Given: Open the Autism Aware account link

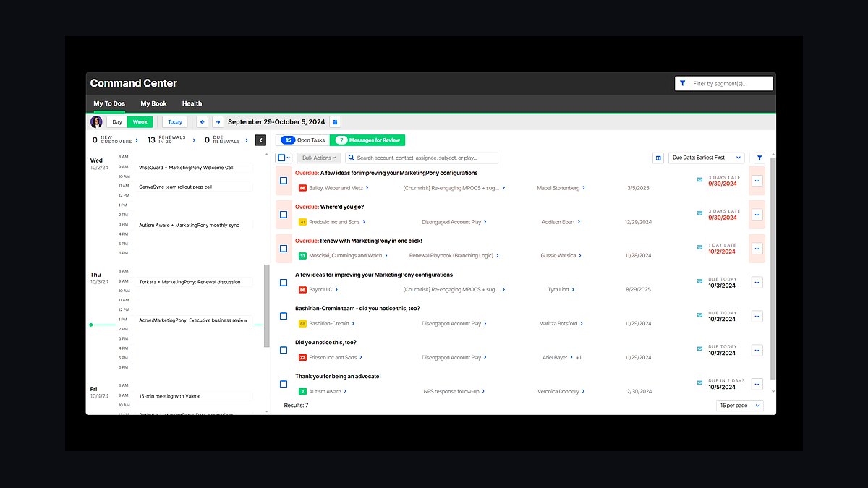Looking at the screenshot, I should tap(325, 392).
